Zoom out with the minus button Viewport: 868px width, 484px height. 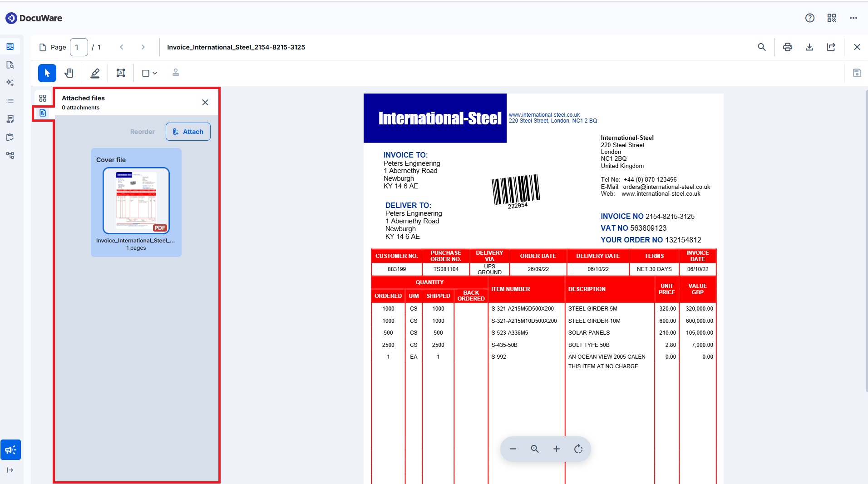click(x=513, y=449)
